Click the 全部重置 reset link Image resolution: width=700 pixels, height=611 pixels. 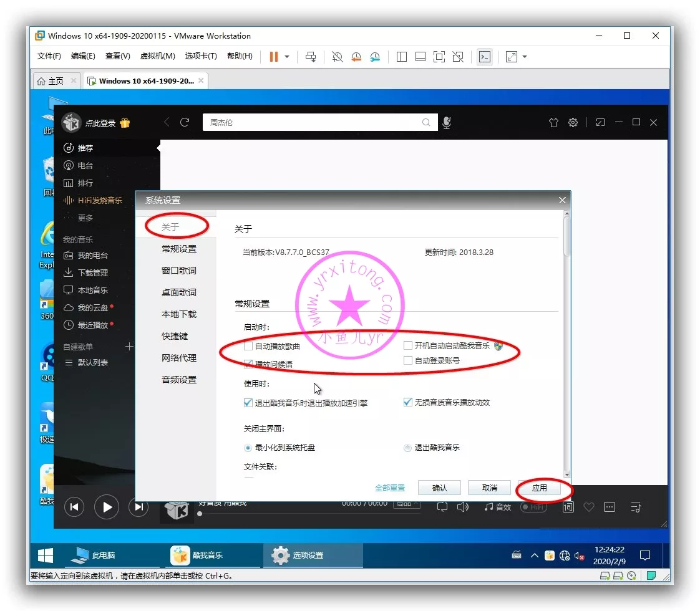[390, 488]
